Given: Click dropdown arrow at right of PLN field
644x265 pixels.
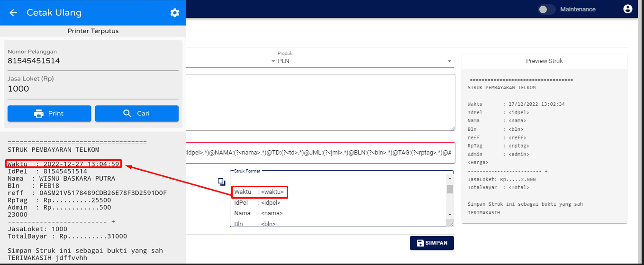Looking at the screenshot, I should 449,61.
